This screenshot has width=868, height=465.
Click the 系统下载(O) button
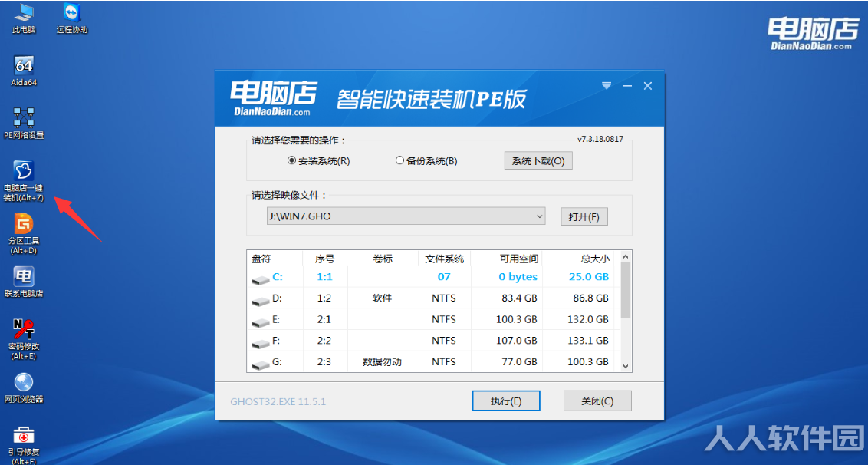pos(538,160)
